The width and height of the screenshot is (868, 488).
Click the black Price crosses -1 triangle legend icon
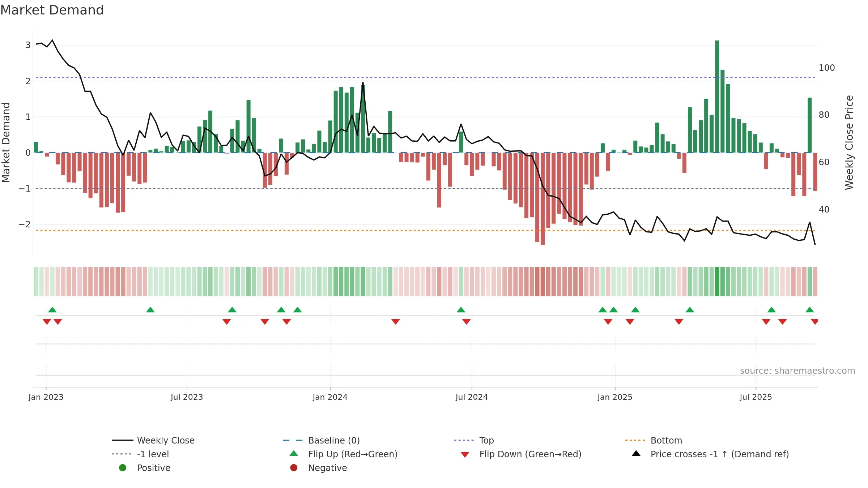pos(636,453)
